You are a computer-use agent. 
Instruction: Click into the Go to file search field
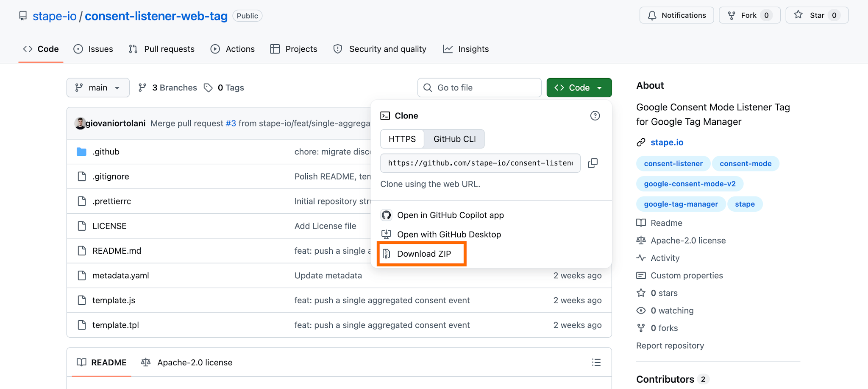click(479, 88)
